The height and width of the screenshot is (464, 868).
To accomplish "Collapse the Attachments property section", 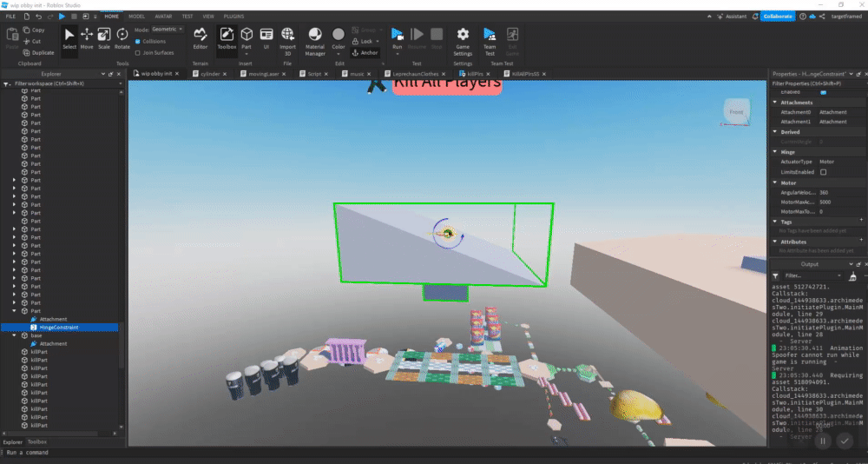I will coord(774,103).
